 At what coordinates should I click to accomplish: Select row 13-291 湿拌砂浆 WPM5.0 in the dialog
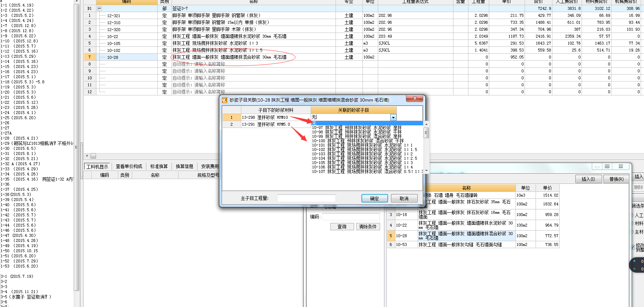[x=267, y=124]
